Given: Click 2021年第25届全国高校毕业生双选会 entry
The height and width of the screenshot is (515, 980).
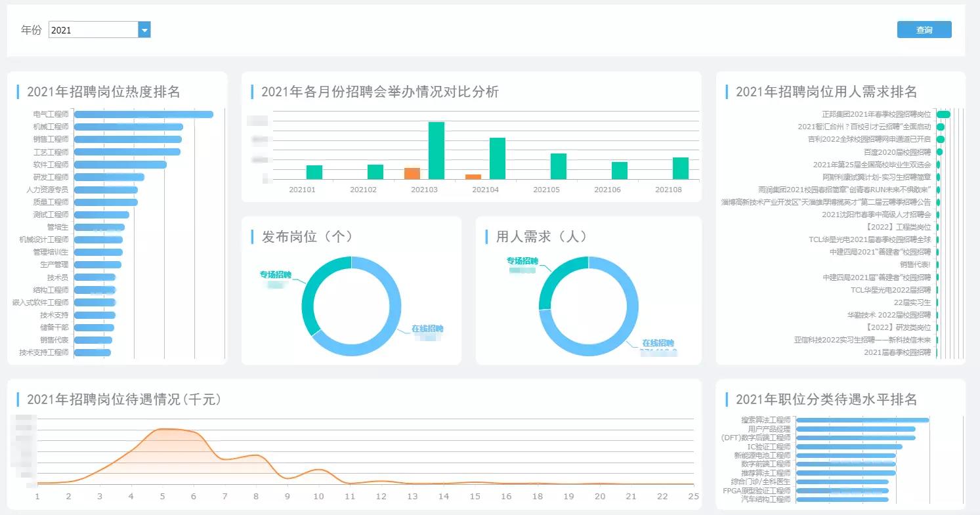Looking at the screenshot, I should point(872,164).
